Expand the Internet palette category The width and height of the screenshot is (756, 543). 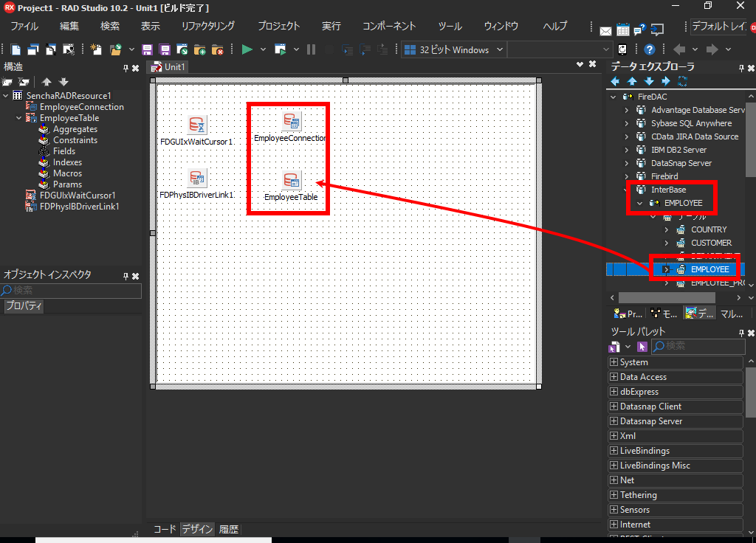click(x=614, y=525)
